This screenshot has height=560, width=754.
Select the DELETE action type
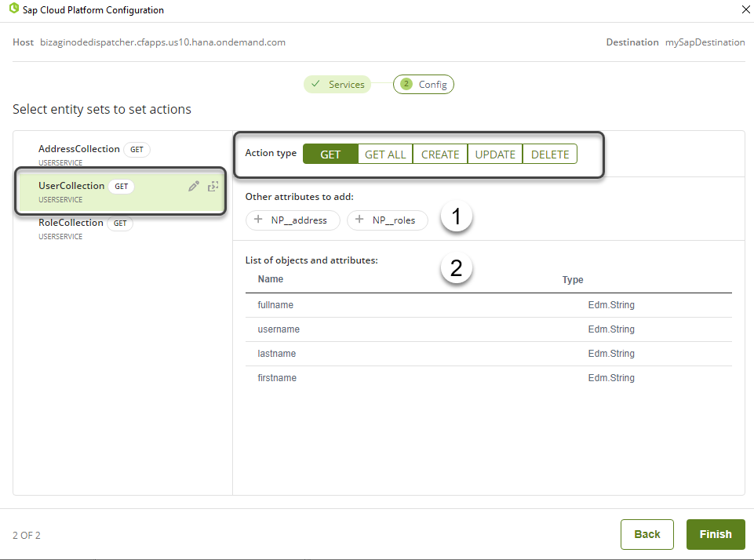click(550, 155)
